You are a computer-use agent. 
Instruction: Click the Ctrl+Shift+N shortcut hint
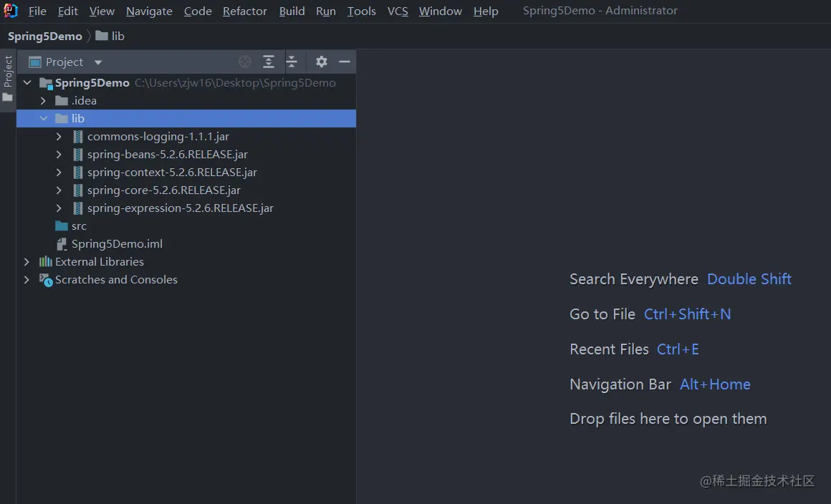point(688,314)
